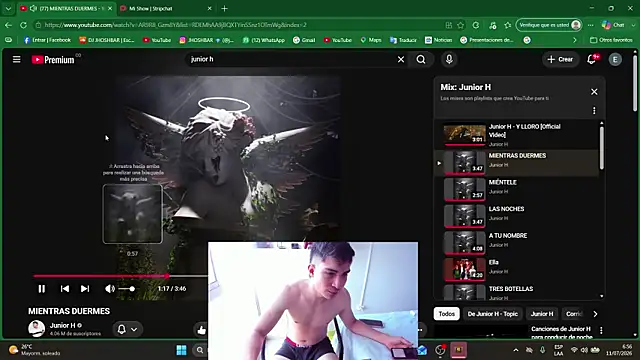Open WhatsApp bookmark
The height and width of the screenshot is (360, 640).
263,40
